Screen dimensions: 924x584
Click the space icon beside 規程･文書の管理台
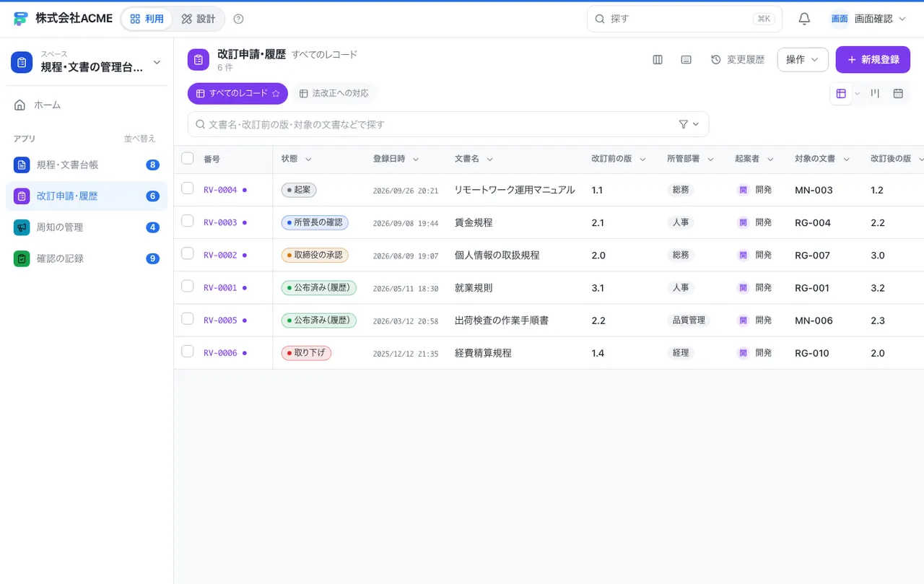point(22,62)
